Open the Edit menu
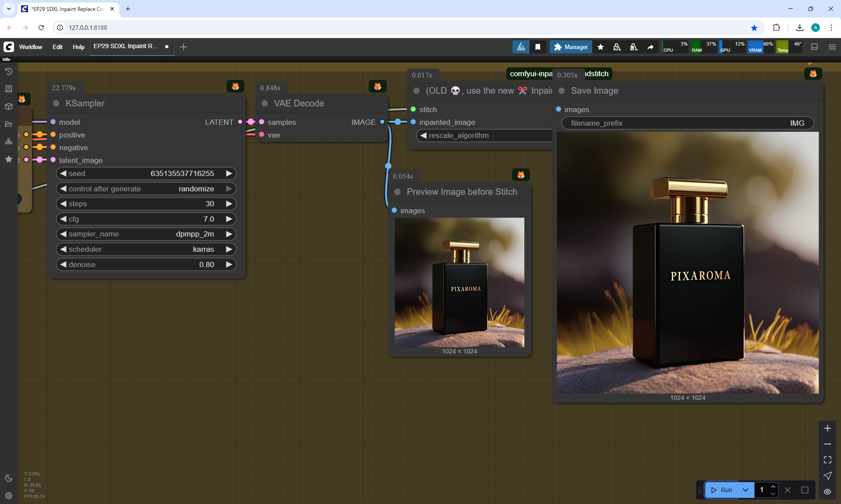Screen dimensions: 841x504 click(57, 47)
